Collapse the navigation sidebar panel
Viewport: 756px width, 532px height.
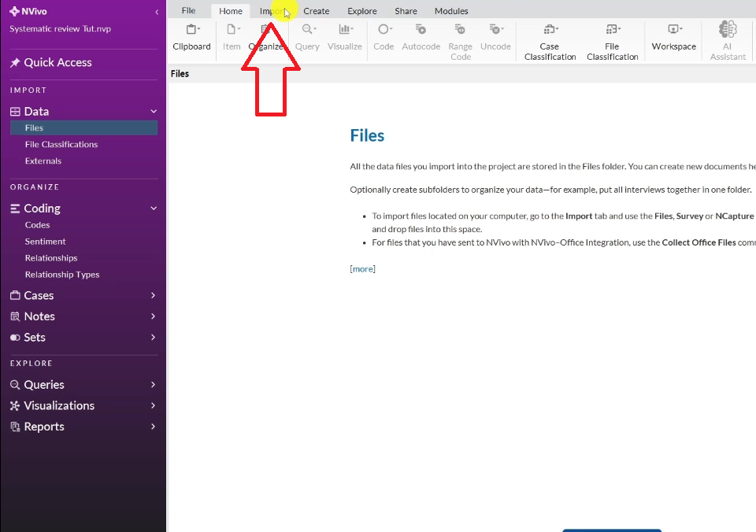tap(157, 12)
